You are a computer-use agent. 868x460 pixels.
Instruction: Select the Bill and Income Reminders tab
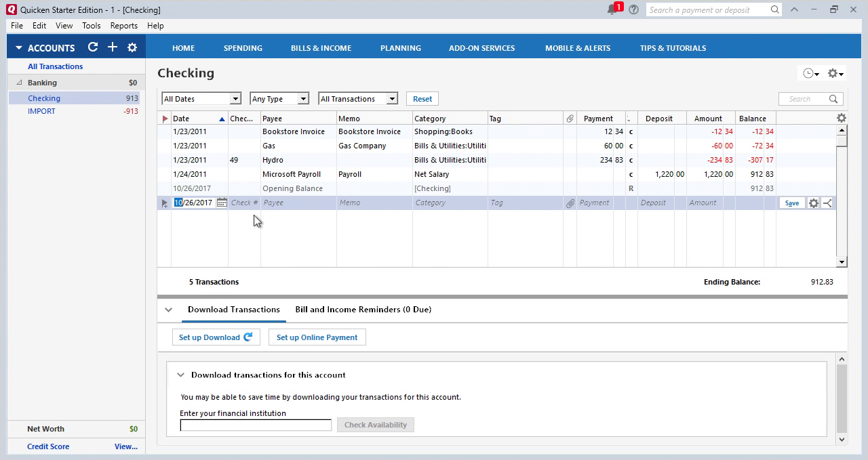(x=363, y=310)
